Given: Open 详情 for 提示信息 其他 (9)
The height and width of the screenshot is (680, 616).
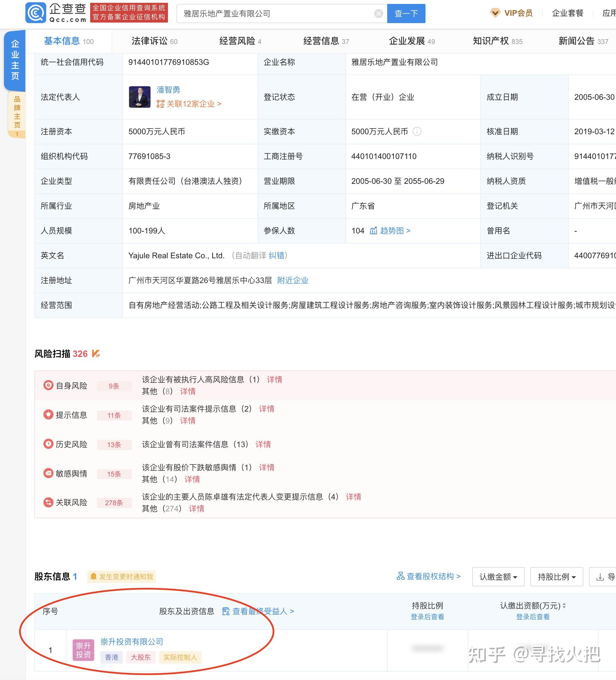Looking at the screenshot, I should [188, 421].
